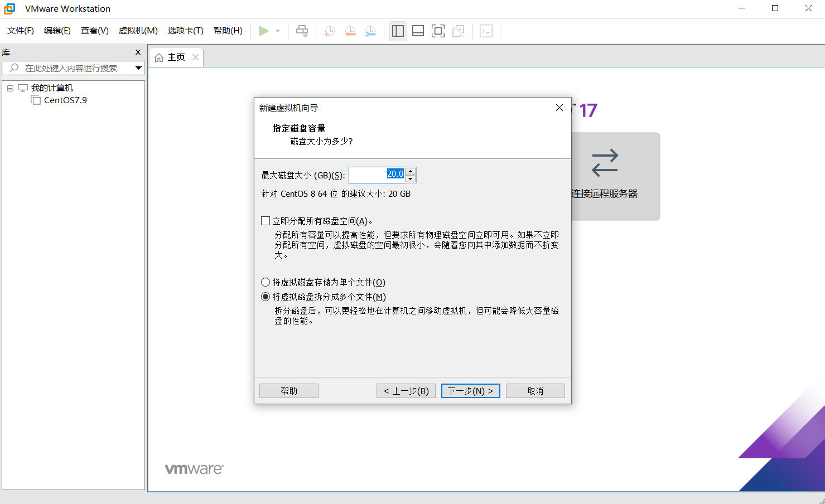This screenshot has width=825, height=504.
Task: Increase disk size with up spinner arrow
Action: pyautogui.click(x=411, y=171)
